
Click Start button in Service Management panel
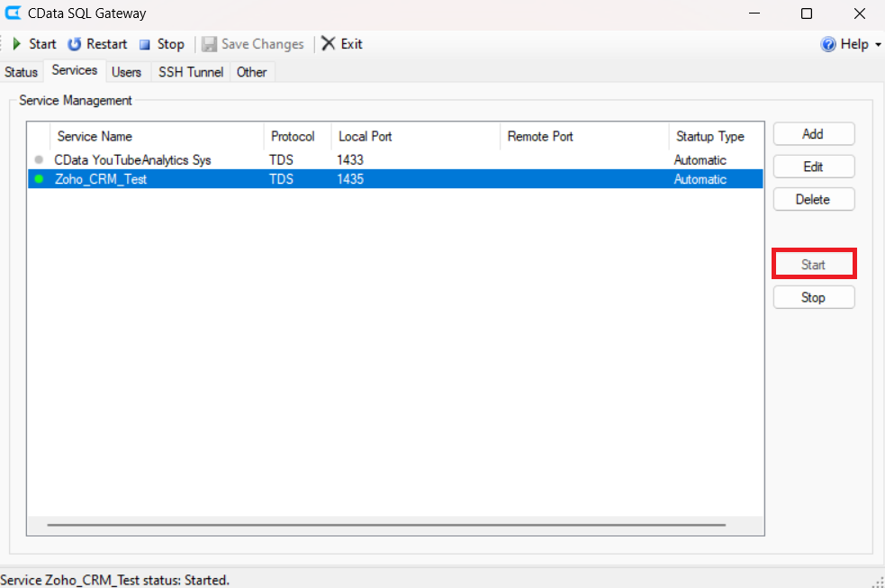point(813,264)
